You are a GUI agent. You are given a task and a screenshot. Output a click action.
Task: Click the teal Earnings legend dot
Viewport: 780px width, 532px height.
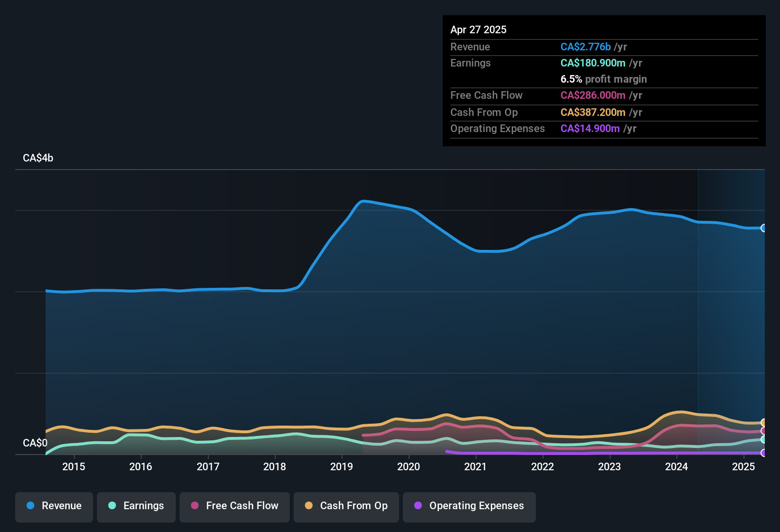[x=112, y=506]
